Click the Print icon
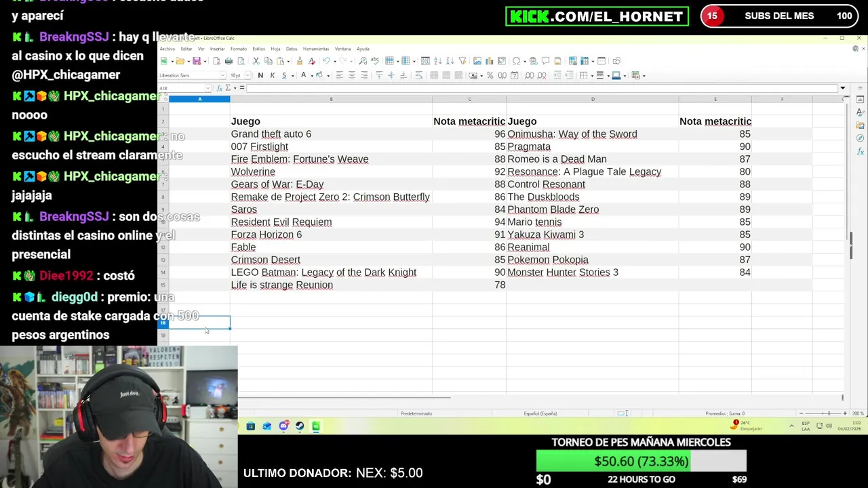This screenshot has width=868, height=488. tap(229, 61)
